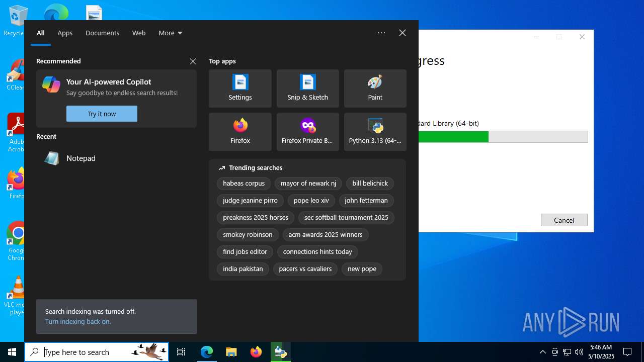Viewport: 644px width, 362px height.
Task: Launch Snip & Sketch tile
Action: point(307,88)
